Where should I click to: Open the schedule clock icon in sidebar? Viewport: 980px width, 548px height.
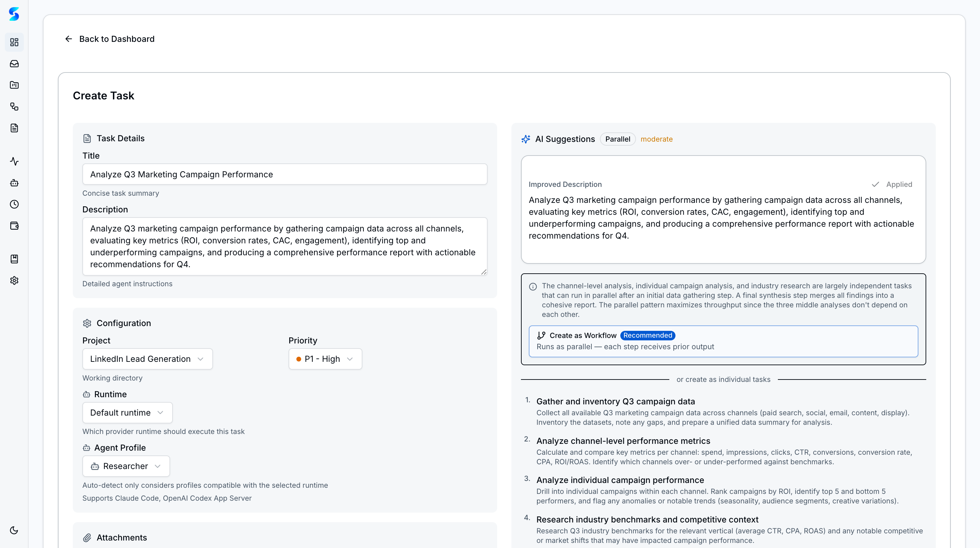tap(14, 204)
